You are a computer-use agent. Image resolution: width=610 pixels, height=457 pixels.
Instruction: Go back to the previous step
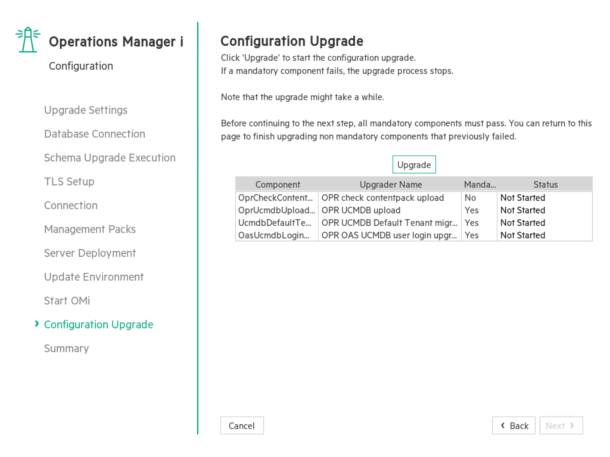[514, 425]
